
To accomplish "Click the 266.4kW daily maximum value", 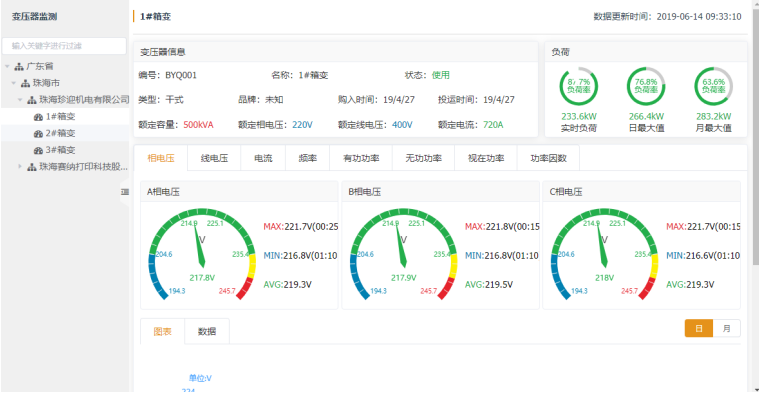I will click(x=646, y=117).
